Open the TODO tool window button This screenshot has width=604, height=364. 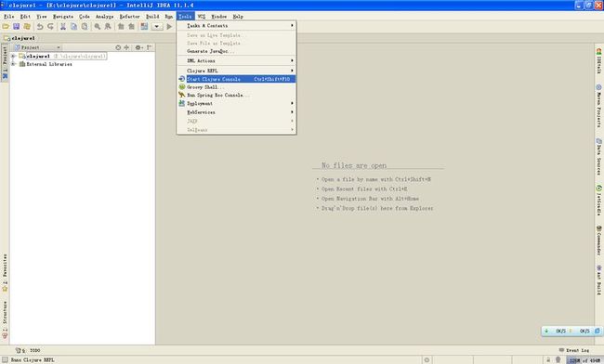(28, 350)
